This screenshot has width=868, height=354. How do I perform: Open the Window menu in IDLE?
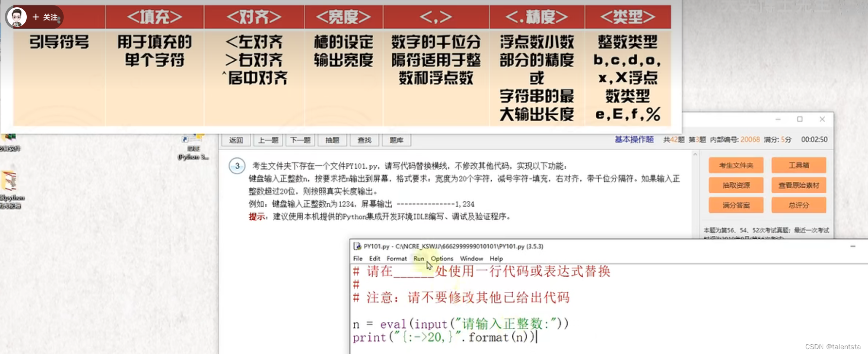tap(471, 259)
